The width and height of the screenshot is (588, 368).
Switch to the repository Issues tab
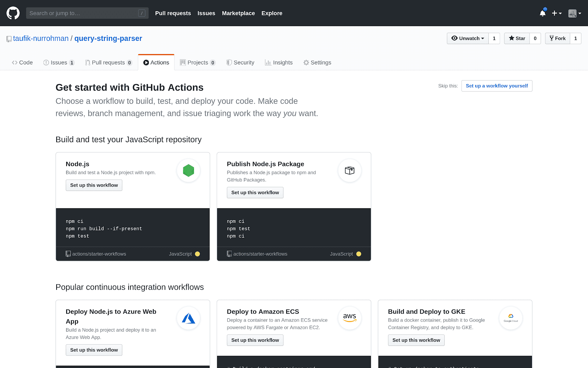59,63
